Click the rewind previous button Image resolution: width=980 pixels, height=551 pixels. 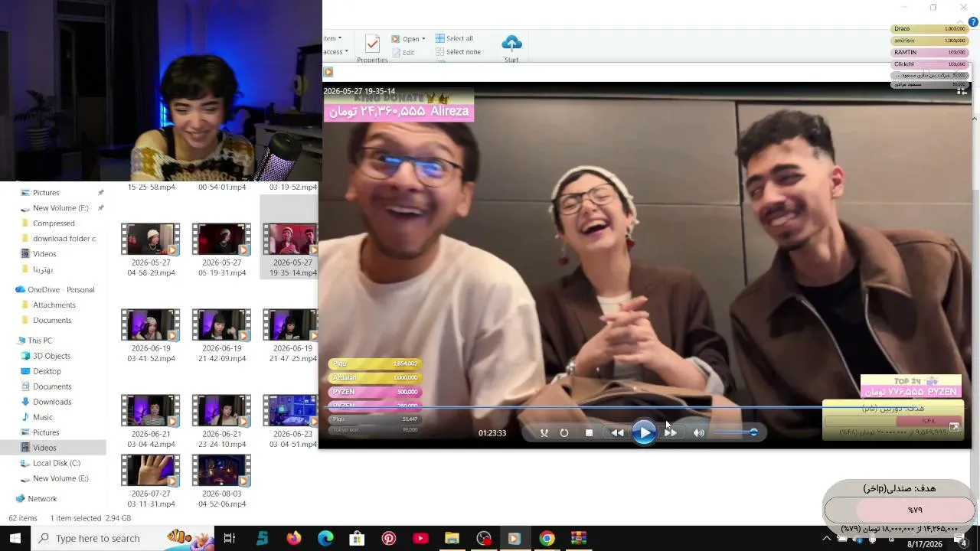point(617,433)
